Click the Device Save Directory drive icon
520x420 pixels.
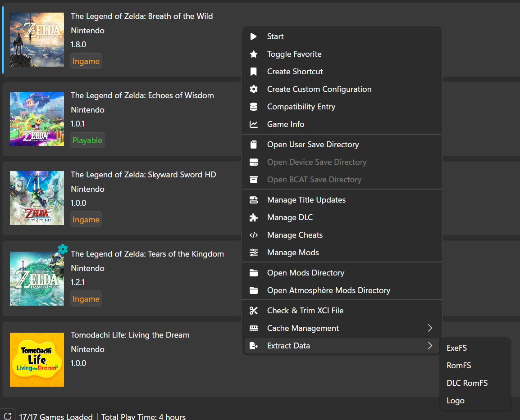[253, 162]
